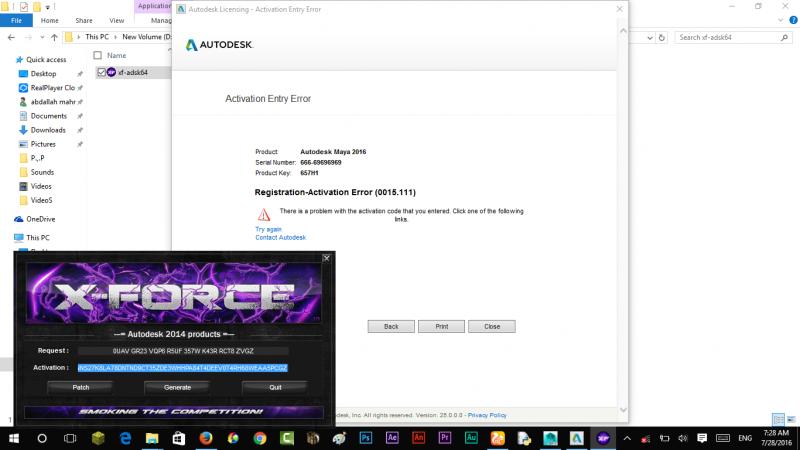
Task: Click the ENG language indicator
Action: tap(745, 438)
